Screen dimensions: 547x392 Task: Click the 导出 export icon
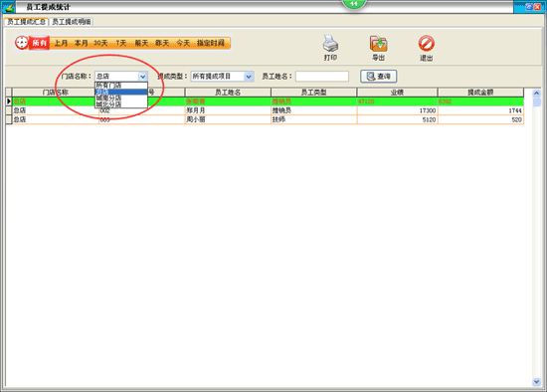tap(378, 44)
